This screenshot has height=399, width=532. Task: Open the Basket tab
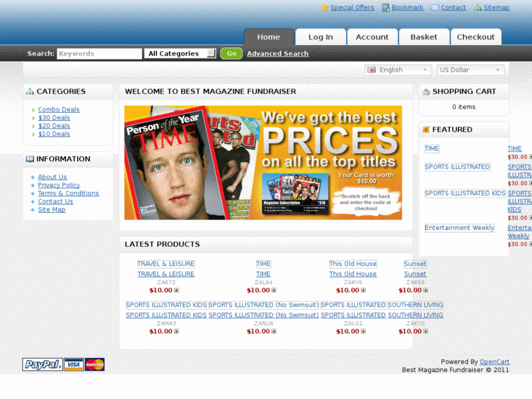424,37
